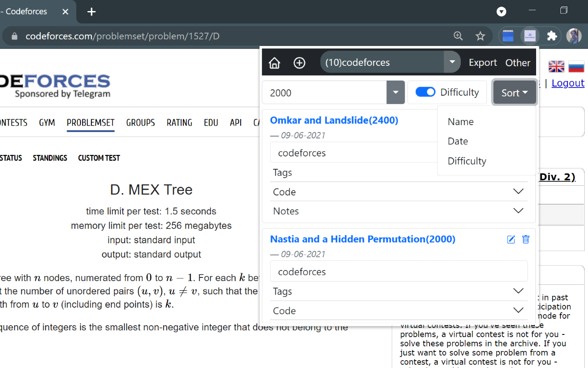This screenshot has width=588, height=368.
Task: Open Omkar and Landslide(2400) problem link
Action: (334, 121)
